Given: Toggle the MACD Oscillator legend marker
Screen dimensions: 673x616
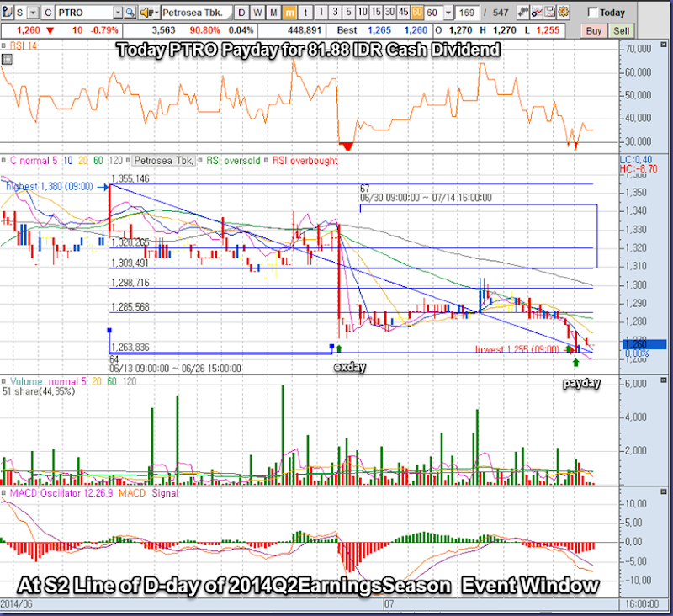Looking at the screenshot, I should (3, 493).
